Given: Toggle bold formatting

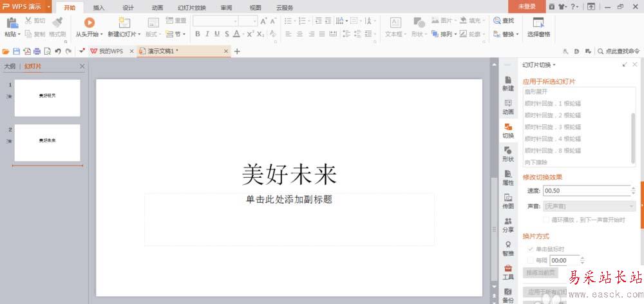Looking at the screenshot, I should (198, 34).
